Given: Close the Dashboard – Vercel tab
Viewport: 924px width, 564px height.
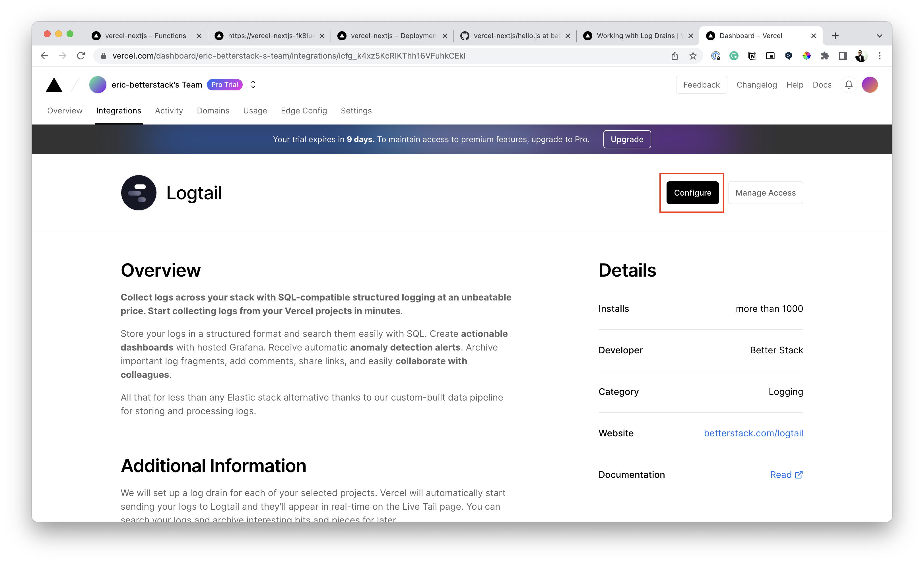Looking at the screenshot, I should 813,36.
